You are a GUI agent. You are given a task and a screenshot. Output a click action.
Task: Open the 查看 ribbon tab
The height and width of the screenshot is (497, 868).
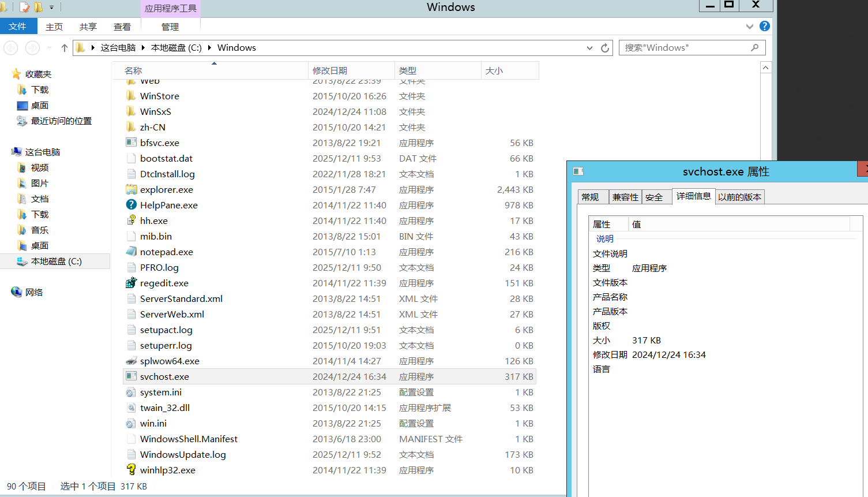(122, 27)
